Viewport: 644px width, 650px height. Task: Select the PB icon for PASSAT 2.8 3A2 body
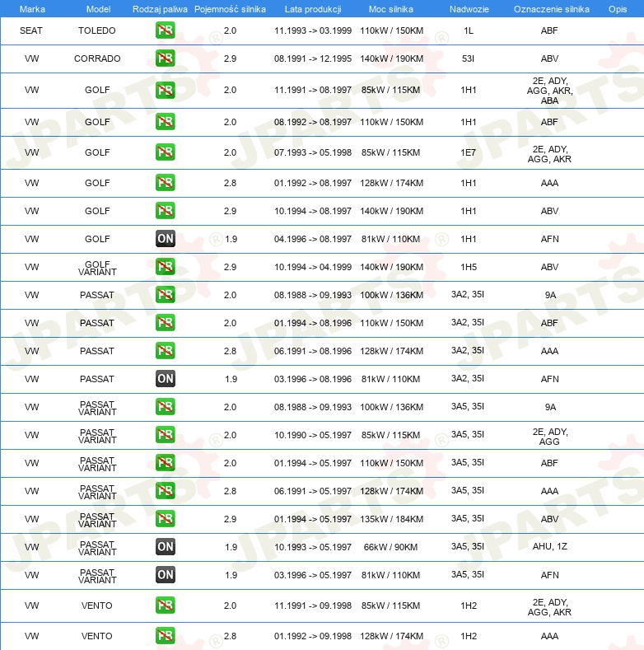pos(166,351)
